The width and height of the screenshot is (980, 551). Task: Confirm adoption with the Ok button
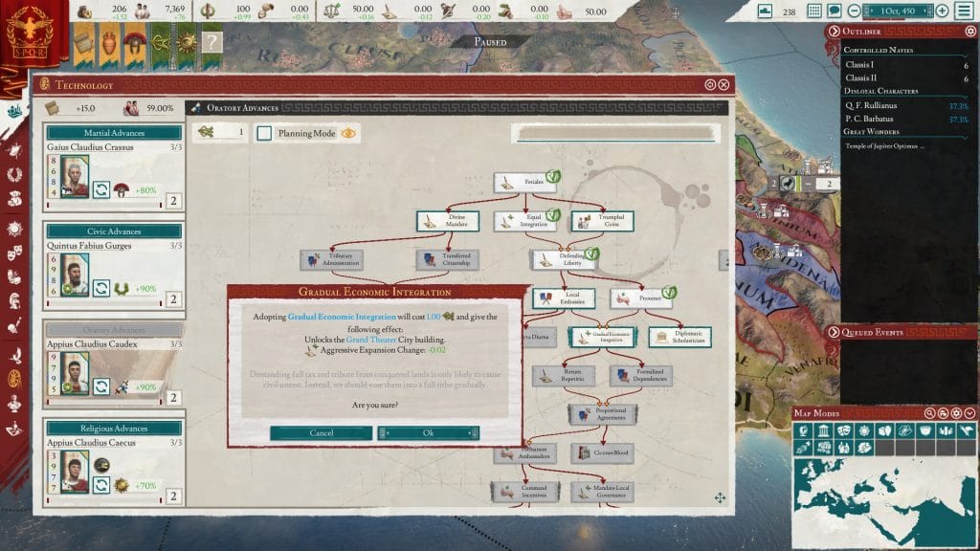pyautogui.click(x=428, y=433)
